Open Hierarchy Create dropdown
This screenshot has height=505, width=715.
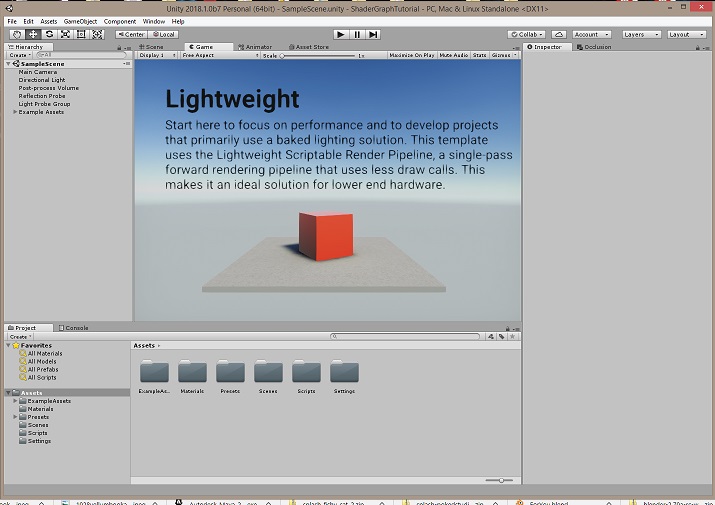[x=20, y=55]
